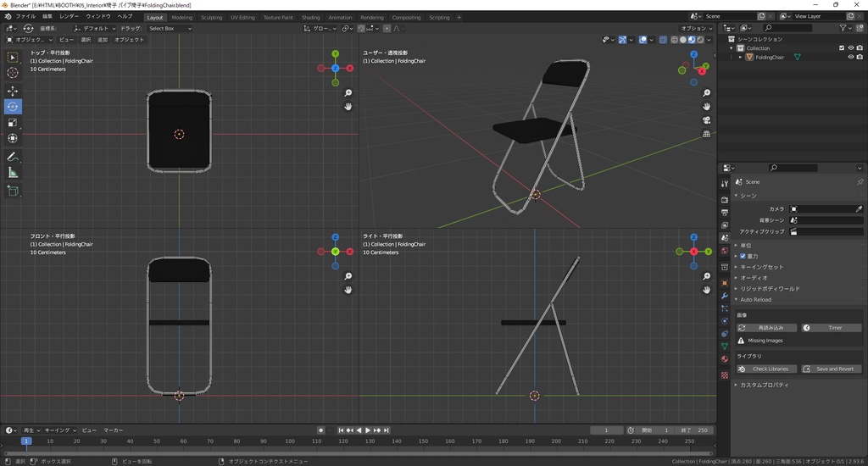Click the Check Libraries button
The height and width of the screenshot is (466, 868).
765,369
